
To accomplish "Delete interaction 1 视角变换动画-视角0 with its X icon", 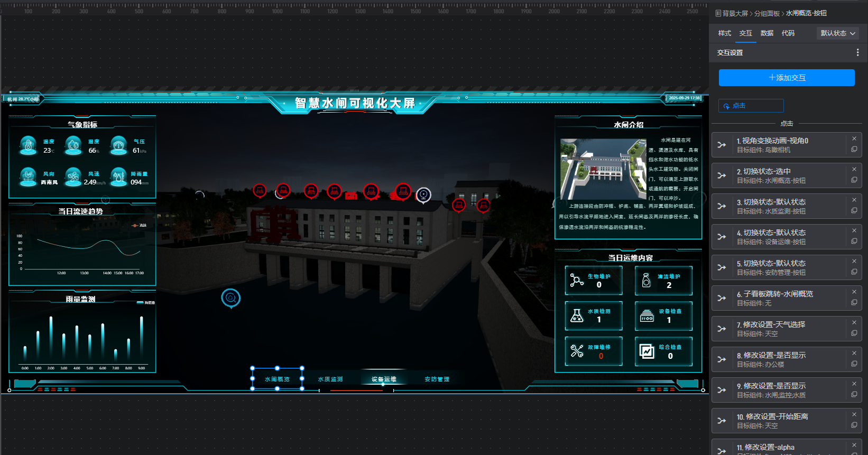I will pos(854,139).
